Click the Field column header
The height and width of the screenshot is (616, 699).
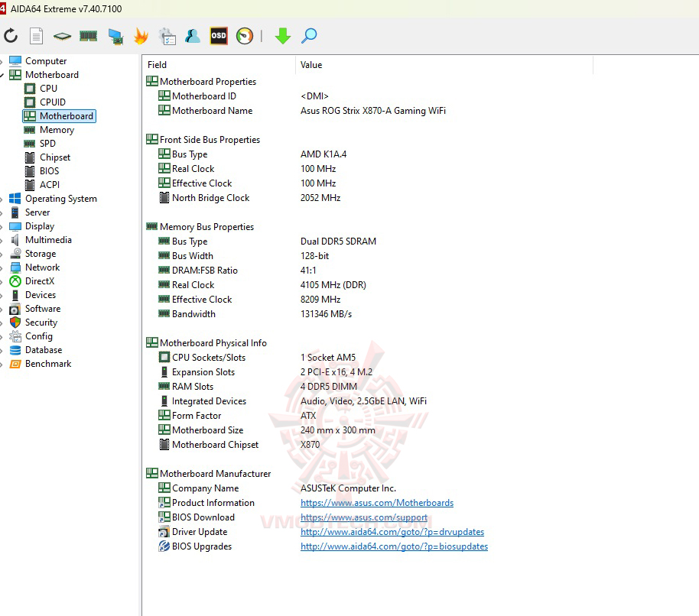tap(219, 65)
